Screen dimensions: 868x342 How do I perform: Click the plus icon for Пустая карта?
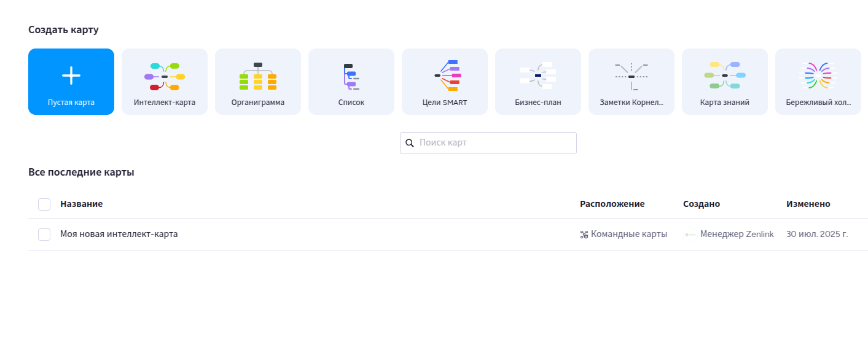(x=71, y=76)
